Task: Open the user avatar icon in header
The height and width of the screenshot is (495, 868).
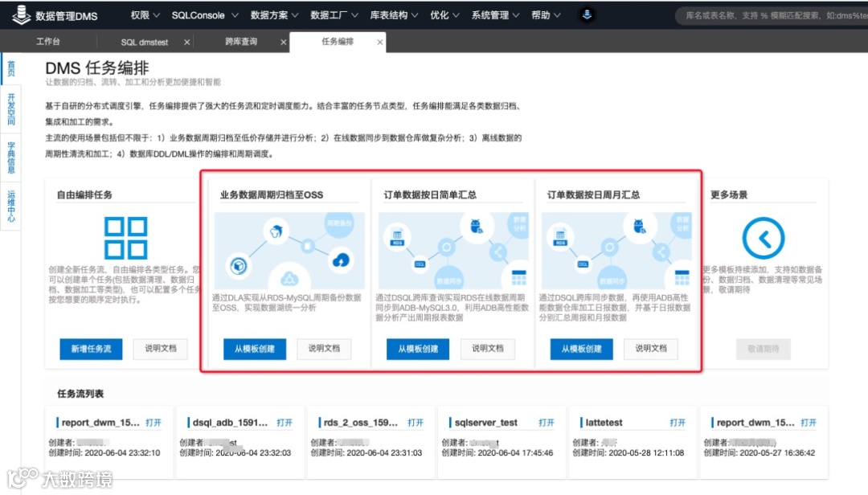Action: pyautogui.click(x=587, y=15)
